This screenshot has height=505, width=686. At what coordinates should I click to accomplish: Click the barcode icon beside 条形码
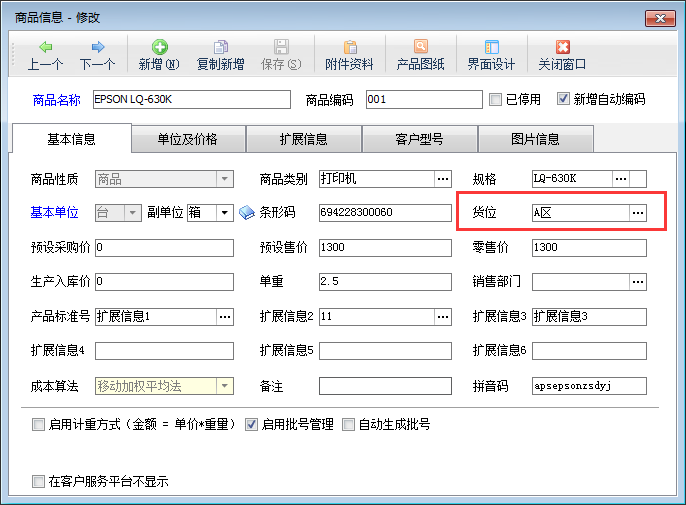point(246,213)
